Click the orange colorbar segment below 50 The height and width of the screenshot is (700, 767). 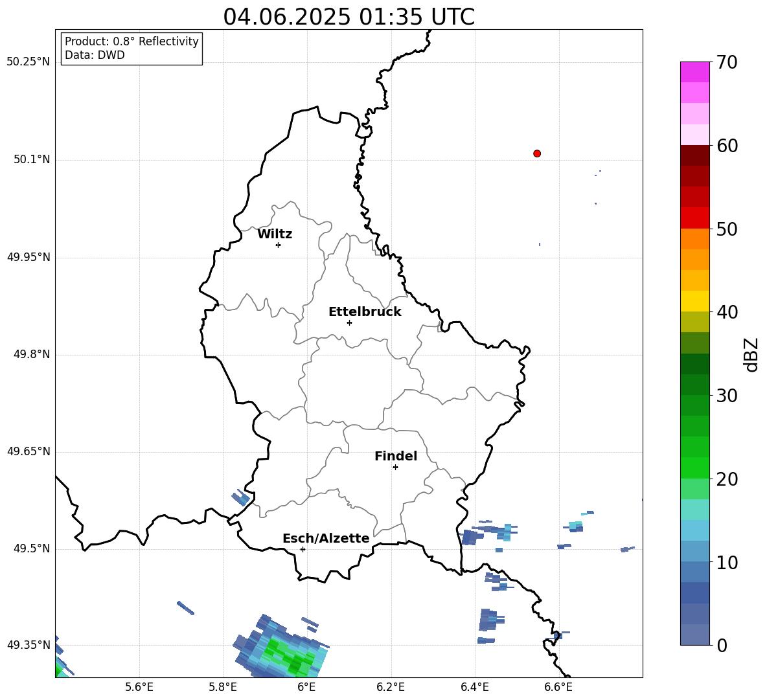coord(694,239)
